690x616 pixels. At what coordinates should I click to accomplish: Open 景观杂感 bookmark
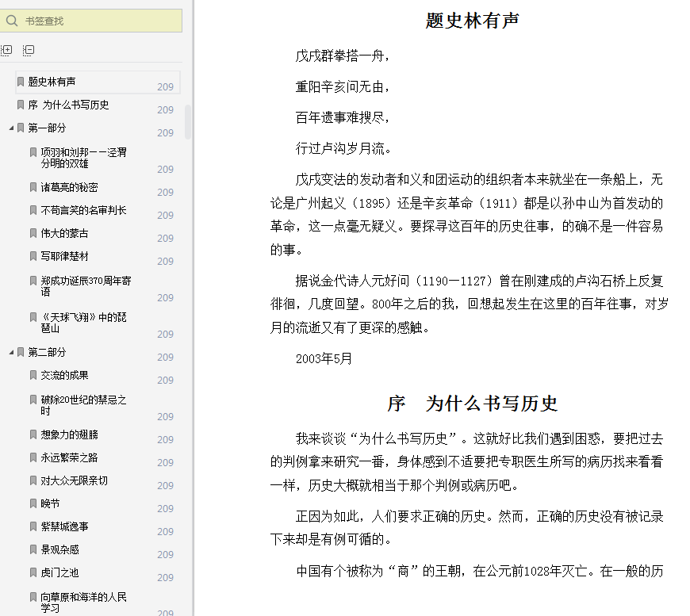pos(59,549)
